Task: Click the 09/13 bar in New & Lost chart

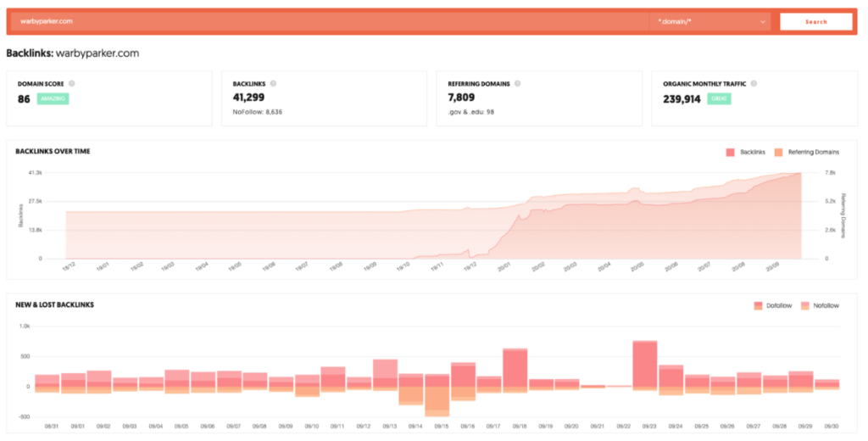Action: click(386, 375)
